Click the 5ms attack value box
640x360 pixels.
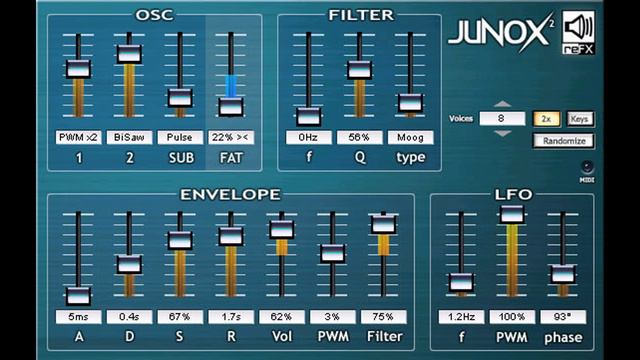[78, 317]
